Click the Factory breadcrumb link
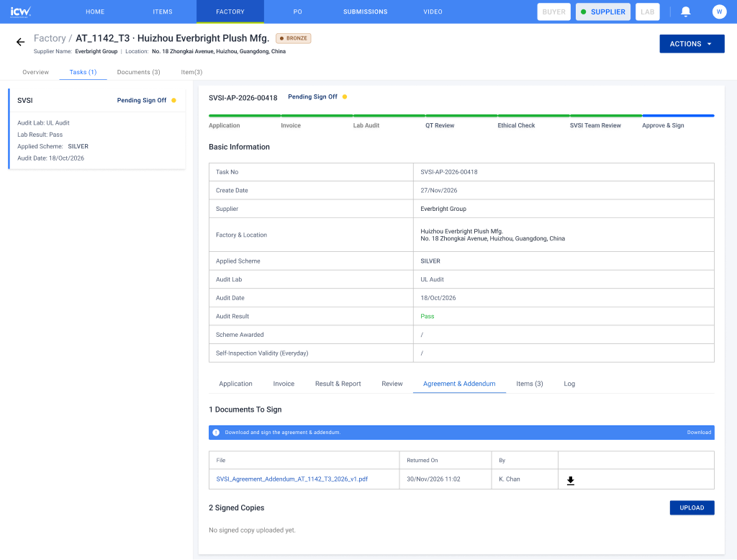Viewport: 737px width, 560px height. pos(50,39)
